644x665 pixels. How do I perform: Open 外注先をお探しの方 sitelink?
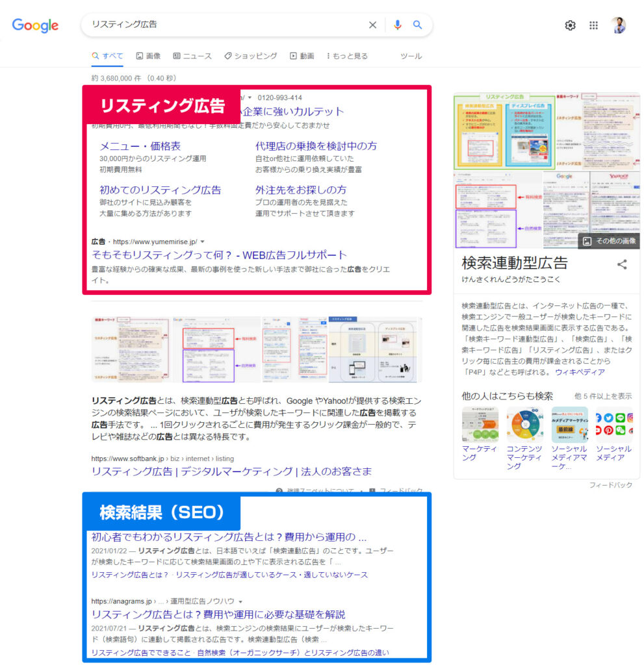click(x=301, y=190)
